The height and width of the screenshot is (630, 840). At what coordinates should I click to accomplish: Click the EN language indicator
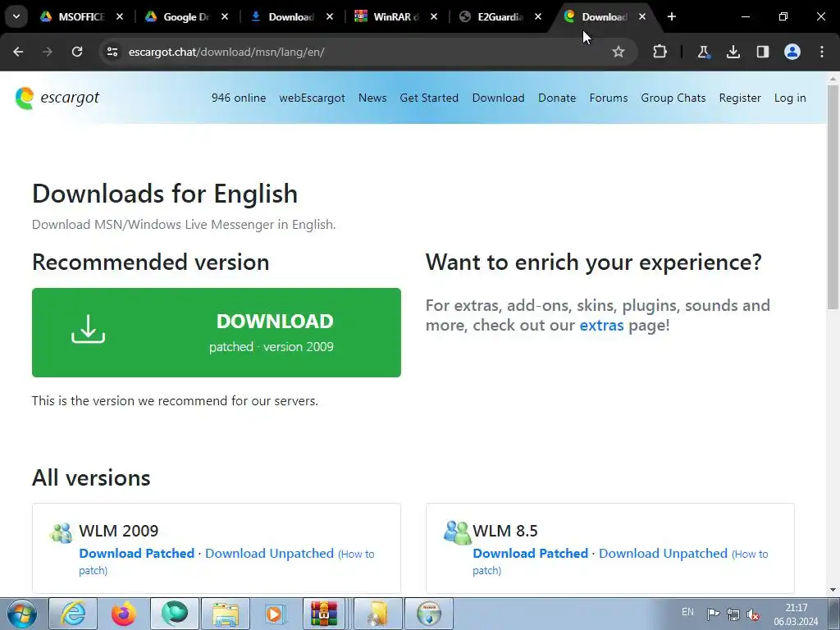tap(688, 612)
